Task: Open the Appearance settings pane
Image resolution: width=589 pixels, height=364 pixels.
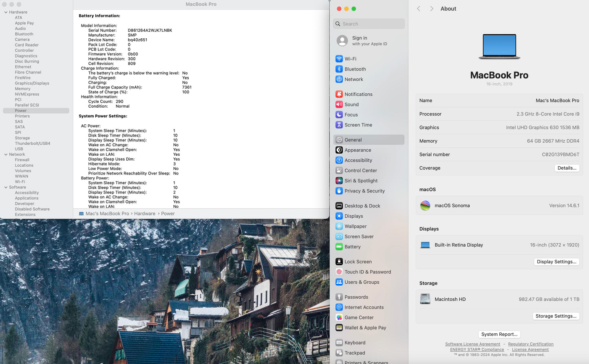Action: 357,150
